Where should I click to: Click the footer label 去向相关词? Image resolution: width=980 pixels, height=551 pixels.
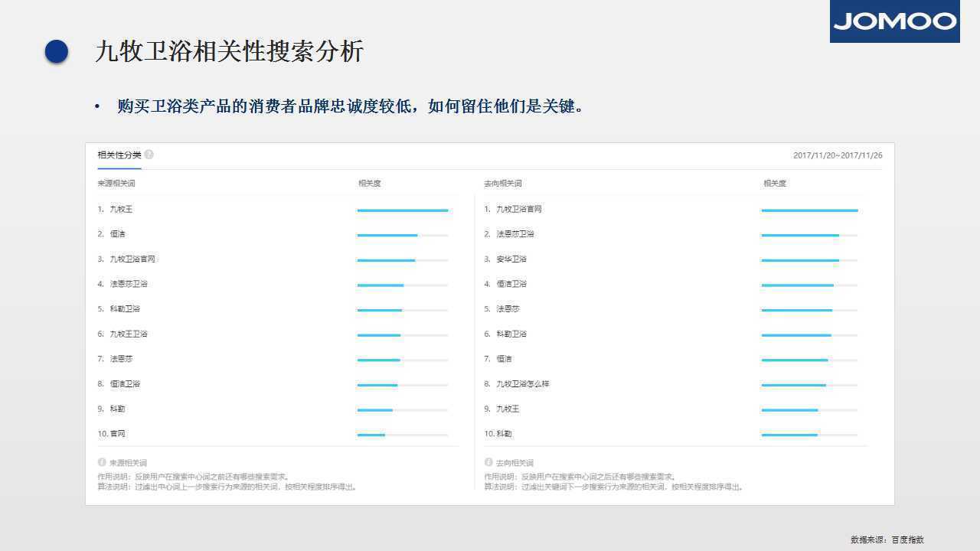[x=514, y=463]
